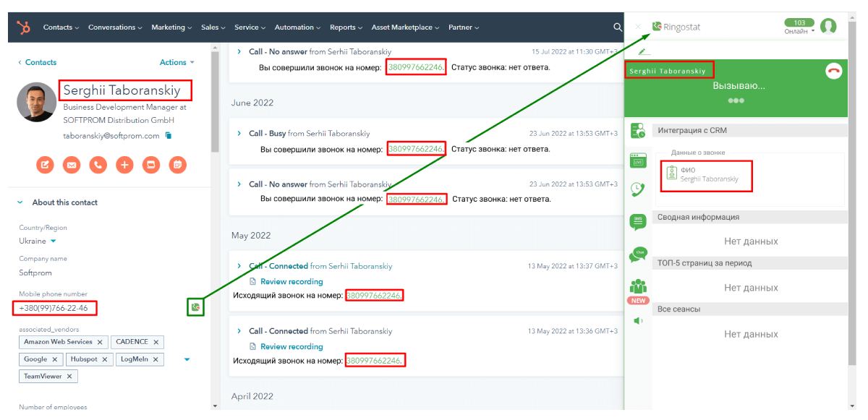Open the Reports menu

tap(346, 27)
